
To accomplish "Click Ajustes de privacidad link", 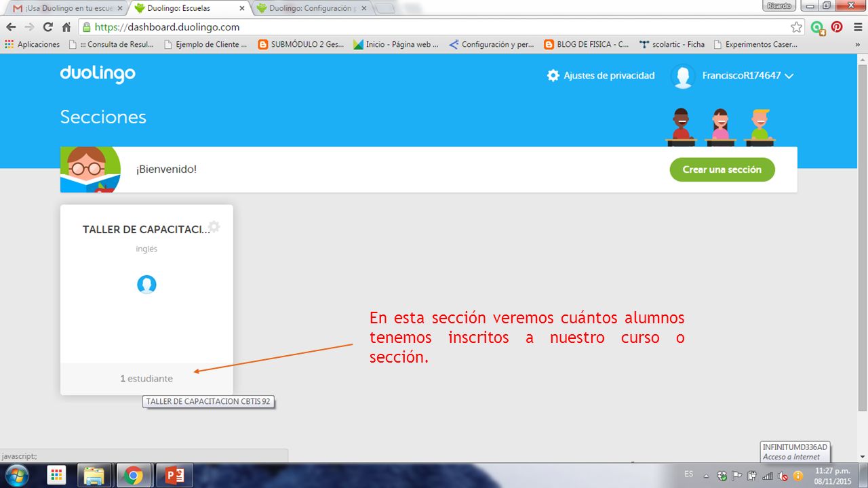I will [x=609, y=75].
